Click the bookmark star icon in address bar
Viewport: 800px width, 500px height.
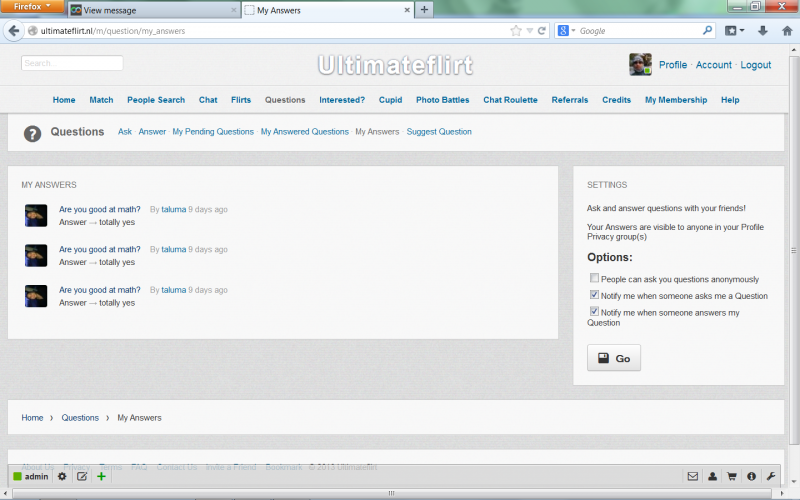[516, 31]
